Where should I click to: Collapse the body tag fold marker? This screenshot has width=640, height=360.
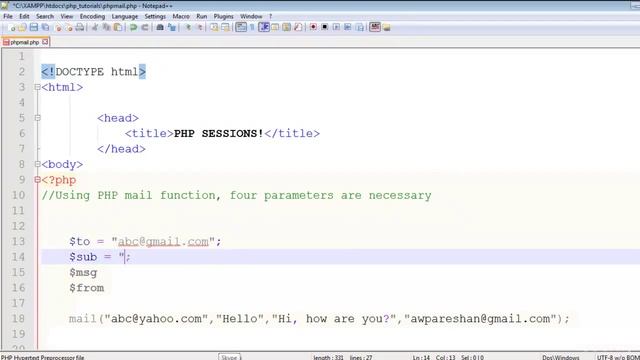coord(38,164)
